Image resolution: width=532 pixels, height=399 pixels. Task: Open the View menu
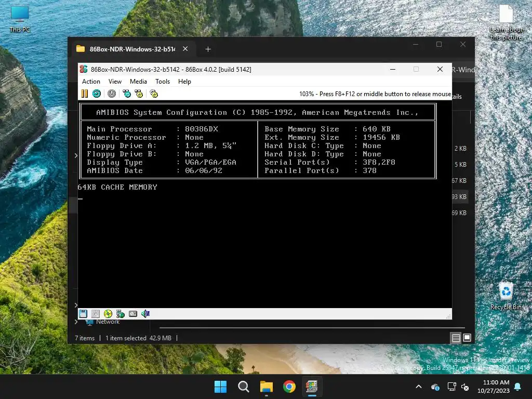coord(115,82)
